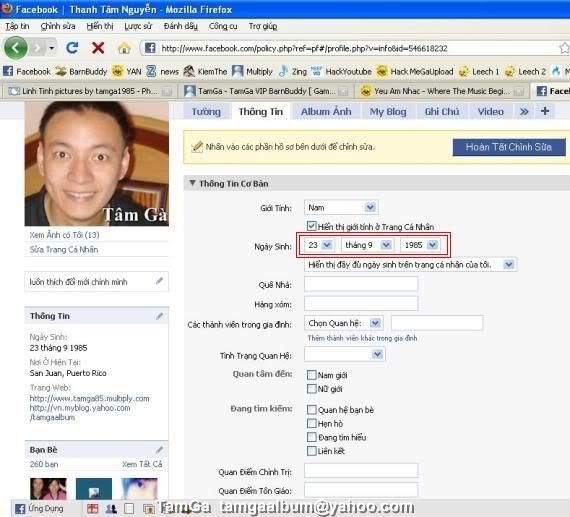Click the Quê Nhà input field

[361, 284]
